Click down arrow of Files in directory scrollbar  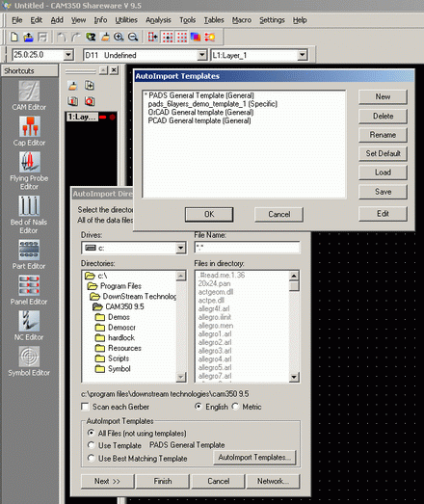tap(294, 377)
